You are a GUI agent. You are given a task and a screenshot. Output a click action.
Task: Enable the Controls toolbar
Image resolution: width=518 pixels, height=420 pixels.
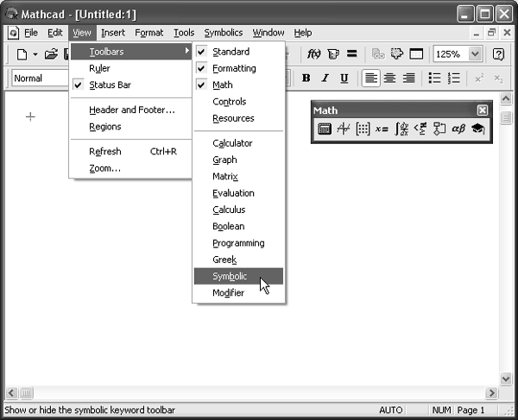238,102
